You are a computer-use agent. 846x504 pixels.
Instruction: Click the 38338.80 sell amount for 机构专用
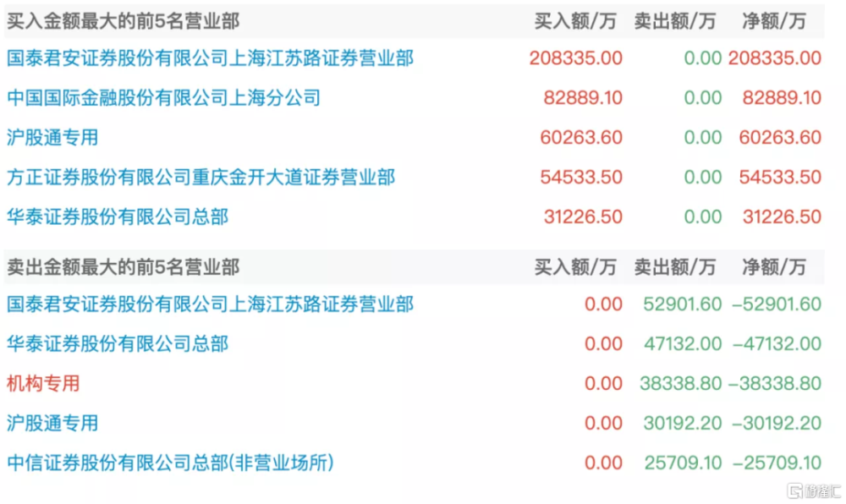(x=681, y=384)
